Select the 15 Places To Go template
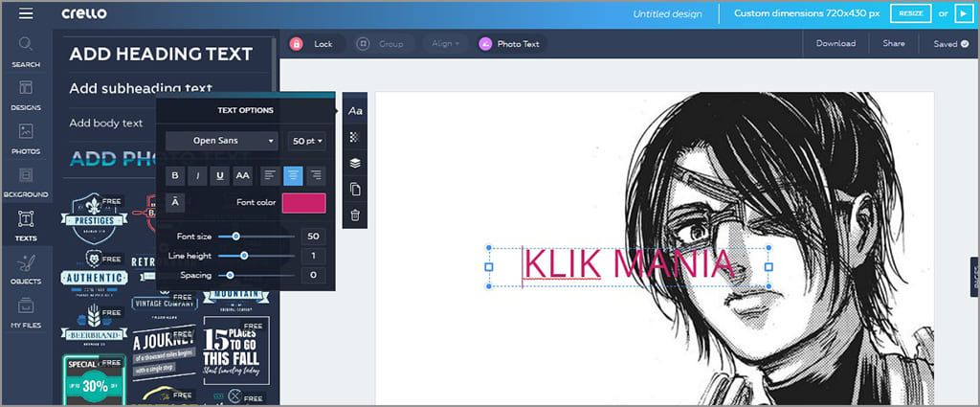The height and width of the screenshot is (407, 980). pos(236,350)
